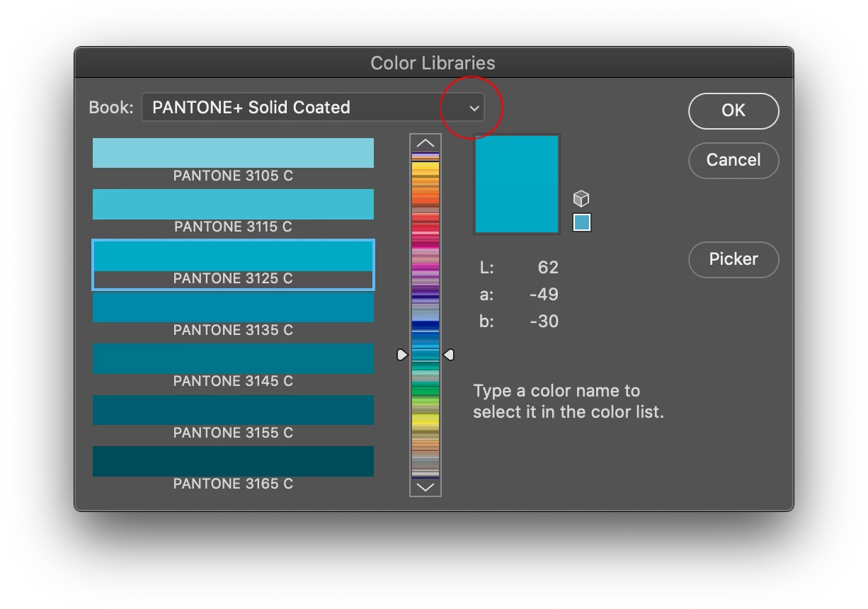Click the small web-safe color square
This screenshot has width=868, height=609.
[581, 223]
